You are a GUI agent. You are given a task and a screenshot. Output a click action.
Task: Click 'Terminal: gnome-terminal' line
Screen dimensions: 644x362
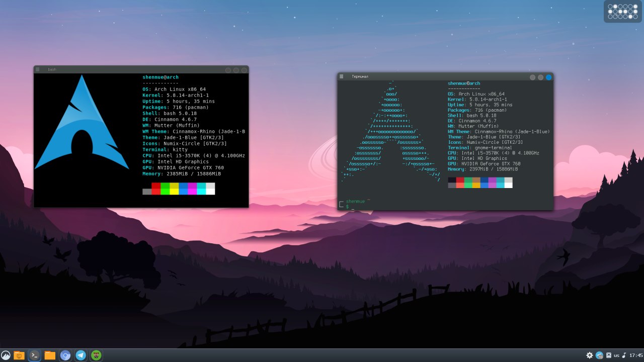(480, 148)
